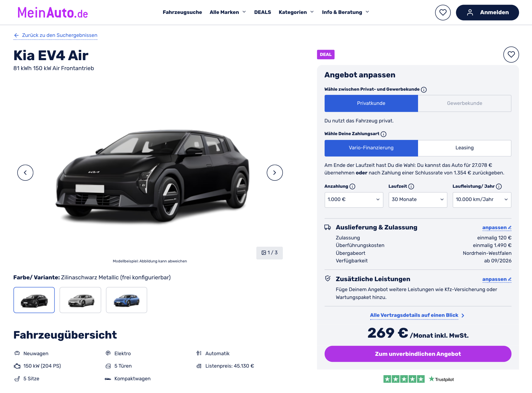Image resolution: width=532 pixels, height=393 pixels.
Task: Open info icon beside Laufleistung/ Jahr
Action: click(499, 187)
